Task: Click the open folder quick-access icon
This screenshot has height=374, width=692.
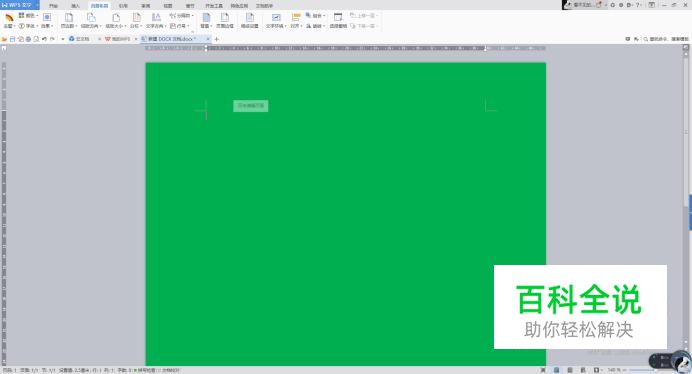Action: pyautogui.click(x=4, y=39)
